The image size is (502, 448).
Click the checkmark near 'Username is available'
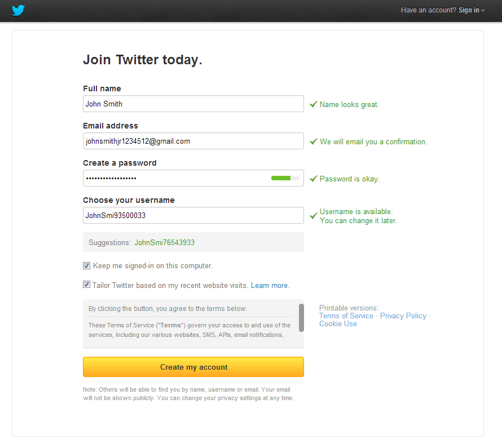coord(314,215)
